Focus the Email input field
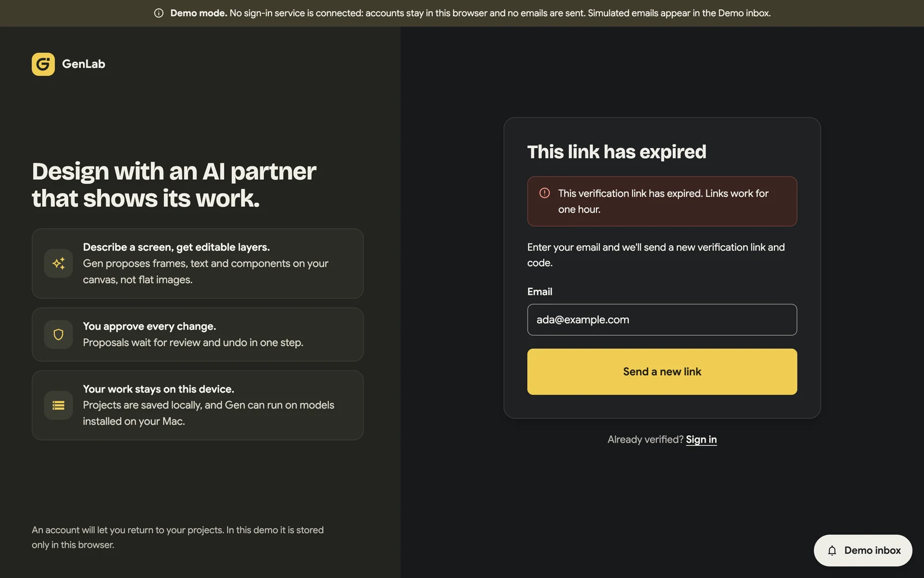 pyautogui.click(x=662, y=320)
